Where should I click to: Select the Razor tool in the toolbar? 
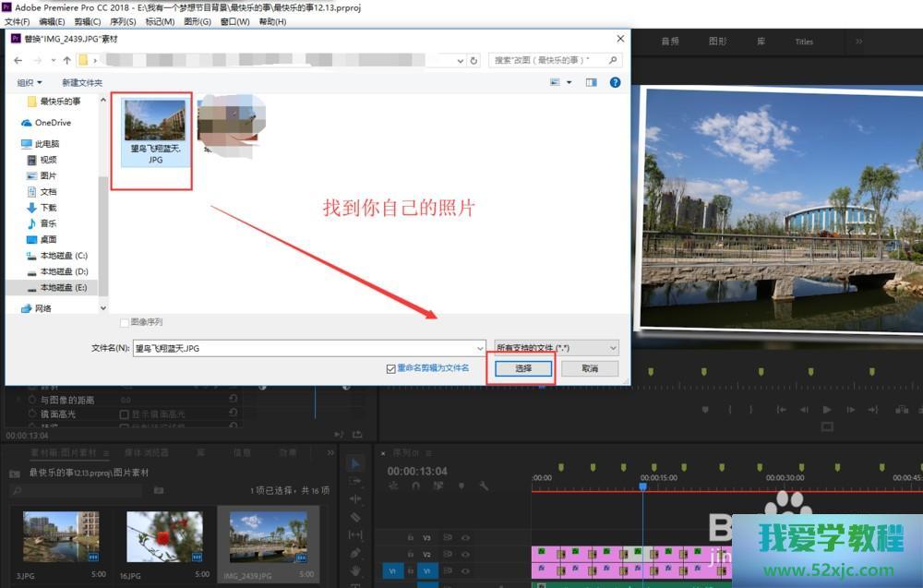pyautogui.click(x=355, y=517)
